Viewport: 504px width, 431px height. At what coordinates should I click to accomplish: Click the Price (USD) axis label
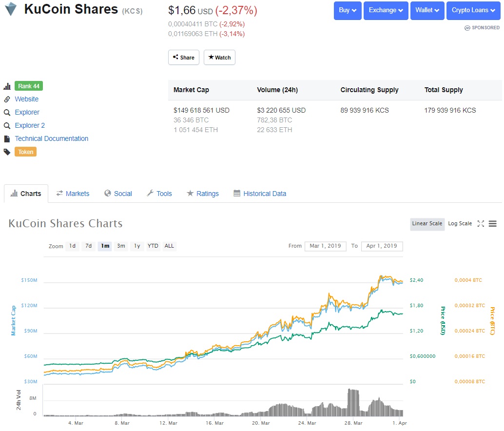(x=443, y=320)
